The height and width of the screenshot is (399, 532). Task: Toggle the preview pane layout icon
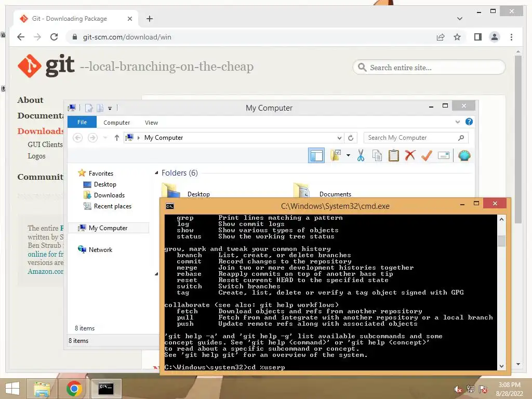tap(316, 155)
